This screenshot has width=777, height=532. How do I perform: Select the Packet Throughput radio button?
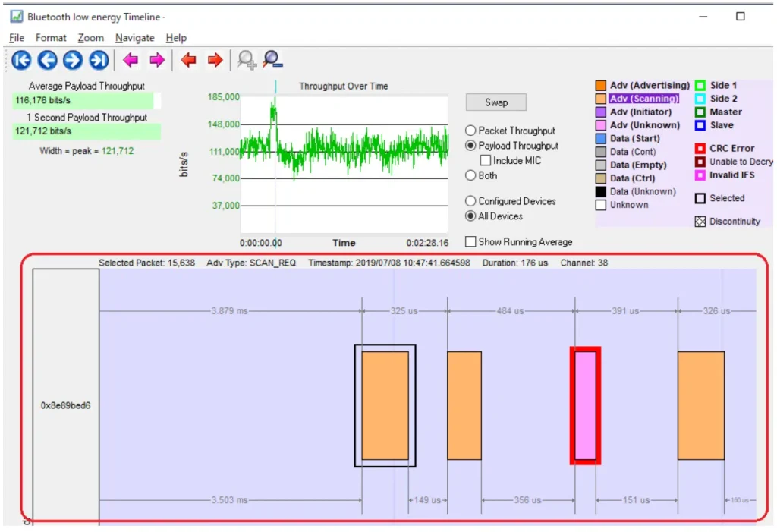point(470,131)
